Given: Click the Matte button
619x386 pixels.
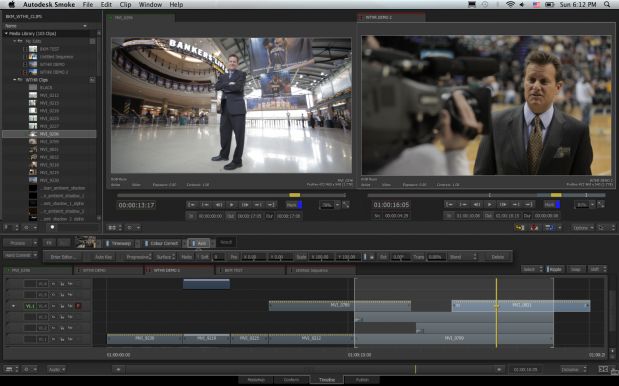Looking at the screenshot, I should point(186,257).
